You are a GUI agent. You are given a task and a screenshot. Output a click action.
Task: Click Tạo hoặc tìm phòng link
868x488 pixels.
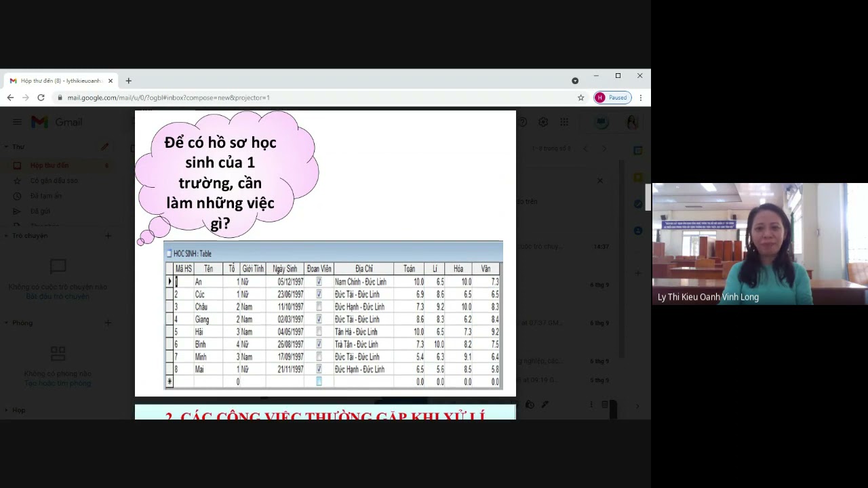point(58,383)
